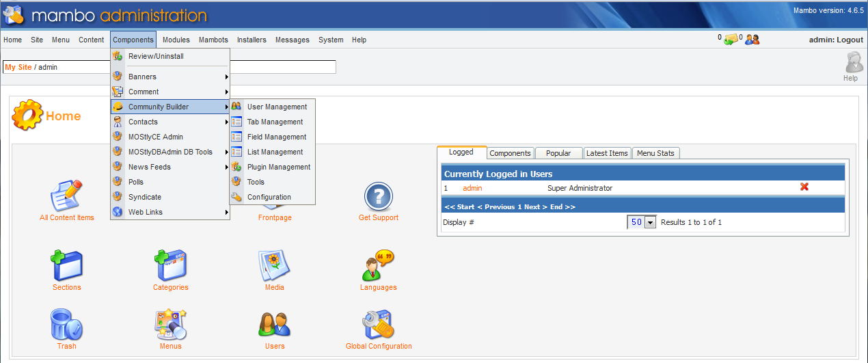This screenshot has height=363, width=868.
Task: Click the Tab Management icon
Action: [236, 122]
